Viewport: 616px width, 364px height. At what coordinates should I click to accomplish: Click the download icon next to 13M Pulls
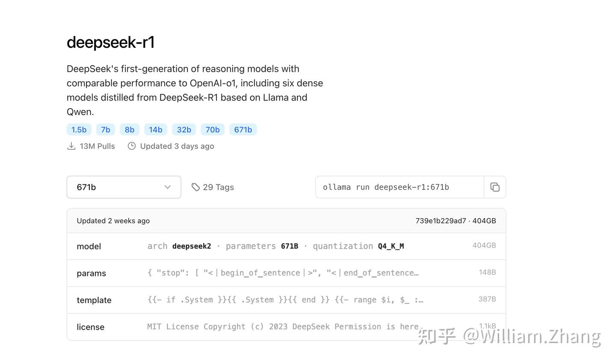pyautogui.click(x=71, y=146)
